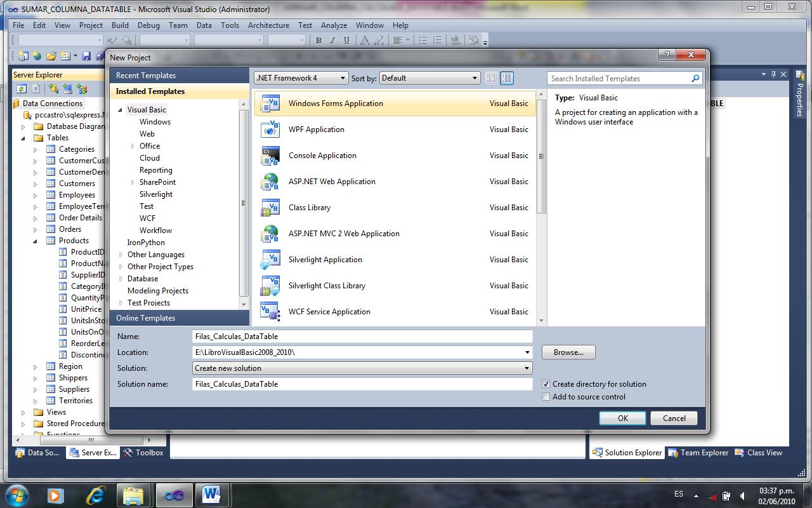Viewport: 812px width, 508px height.
Task: Uncheck Create directory for solution
Action: click(x=546, y=384)
